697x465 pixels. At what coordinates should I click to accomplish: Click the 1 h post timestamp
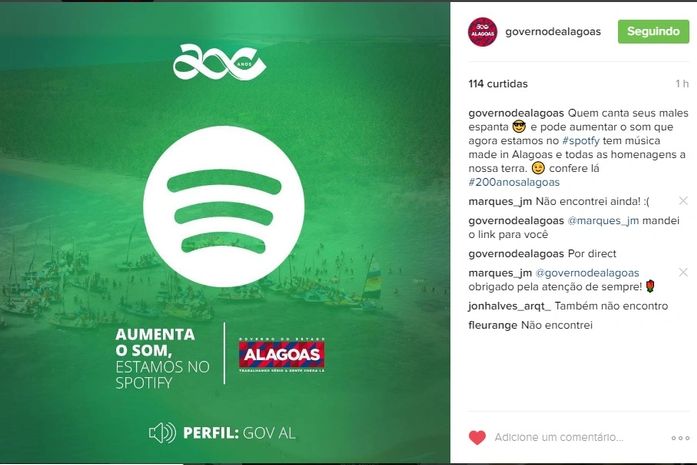(682, 84)
